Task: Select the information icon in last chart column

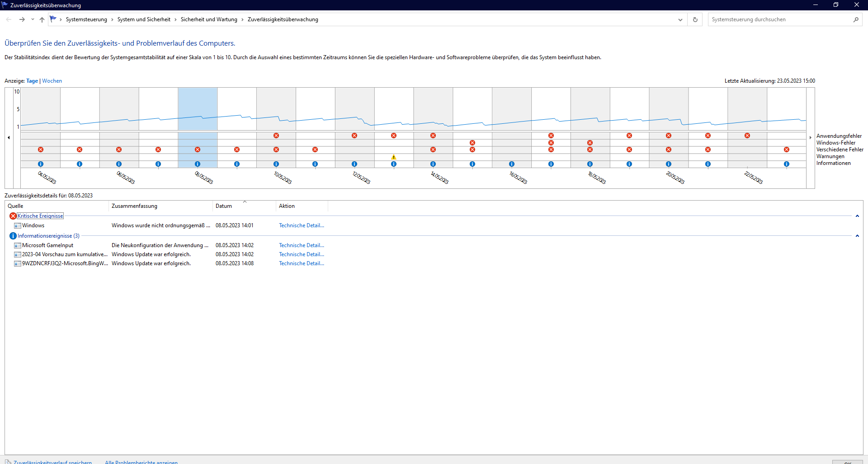Action: coord(787,164)
